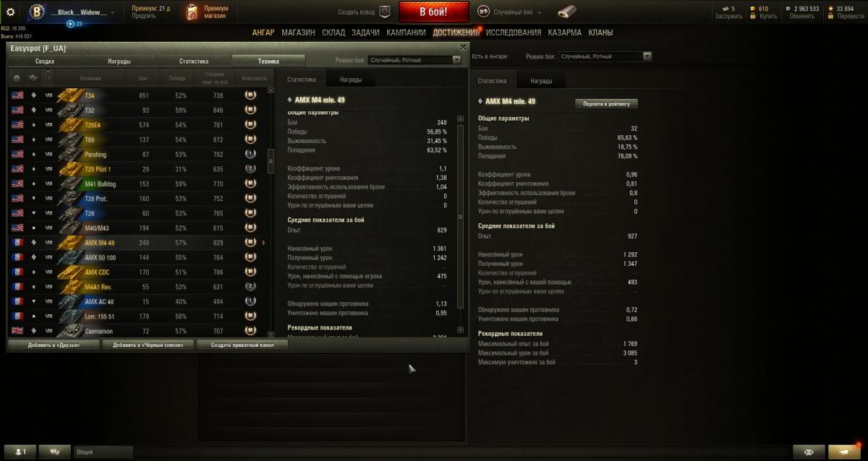Open contacts list icon at bottom left

20,452
